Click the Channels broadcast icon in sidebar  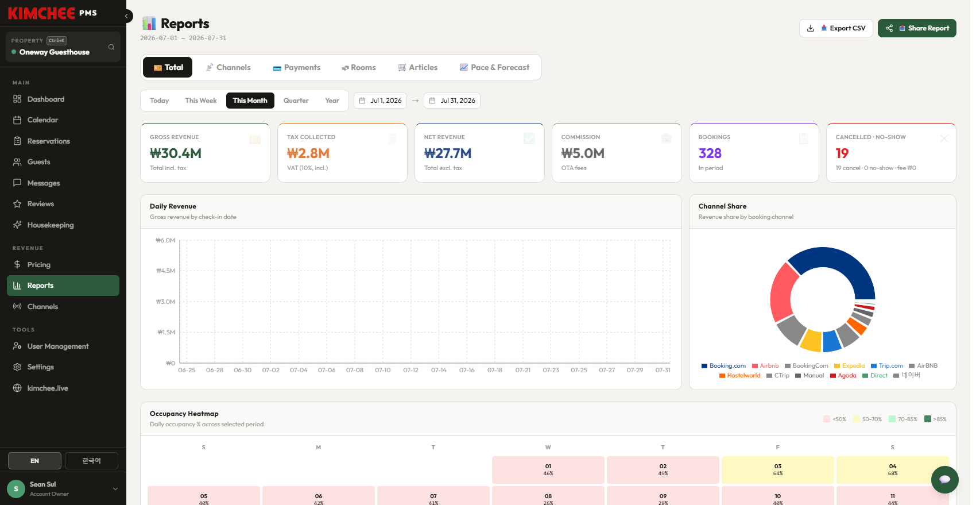pos(17,306)
